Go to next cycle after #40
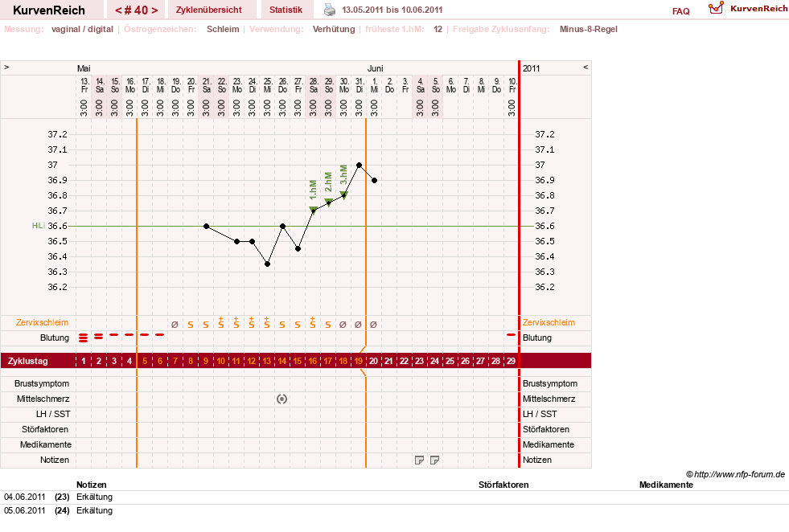Viewport: 789px width, 532px height. click(154, 10)
